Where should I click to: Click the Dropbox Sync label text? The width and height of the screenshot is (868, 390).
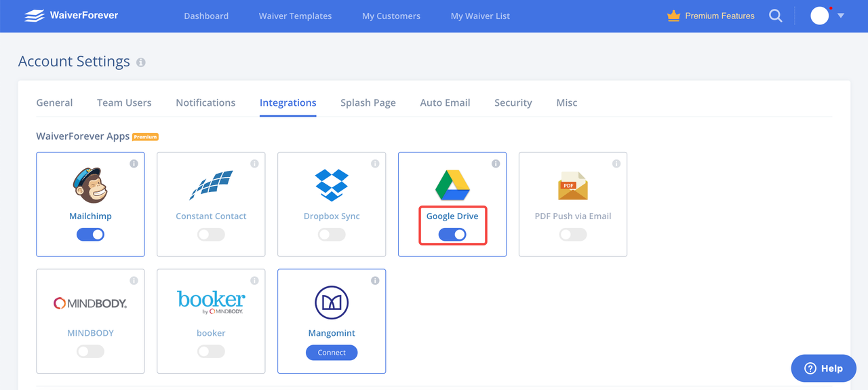coord(332,216)
